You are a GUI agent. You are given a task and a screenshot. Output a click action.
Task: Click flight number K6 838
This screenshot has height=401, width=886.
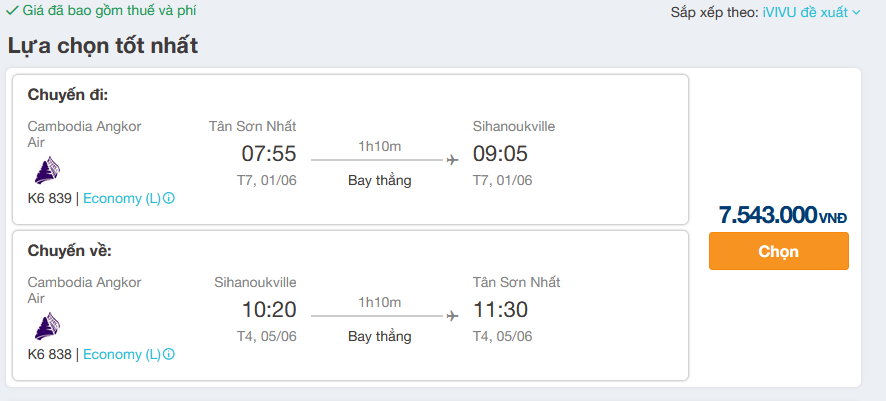(x=50, y=355)
